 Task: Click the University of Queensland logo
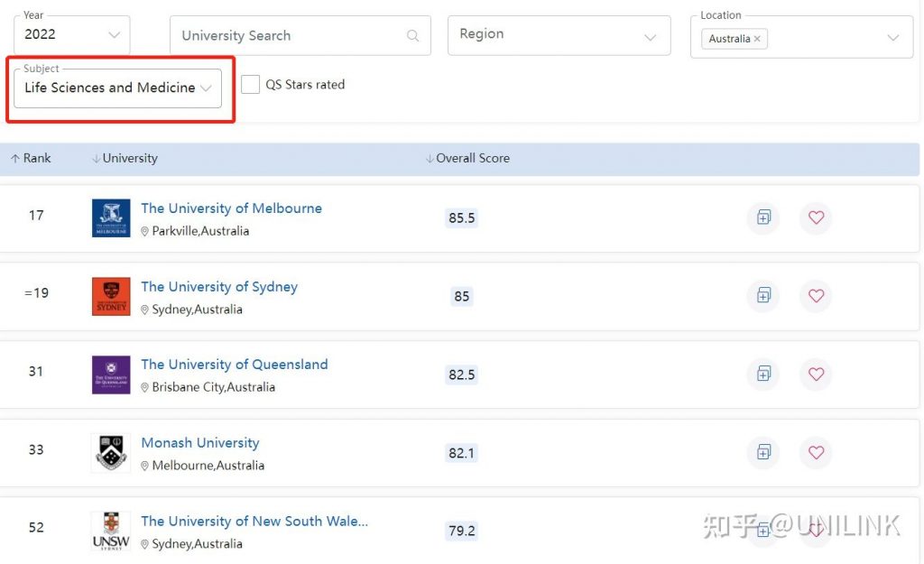(111, 374)
